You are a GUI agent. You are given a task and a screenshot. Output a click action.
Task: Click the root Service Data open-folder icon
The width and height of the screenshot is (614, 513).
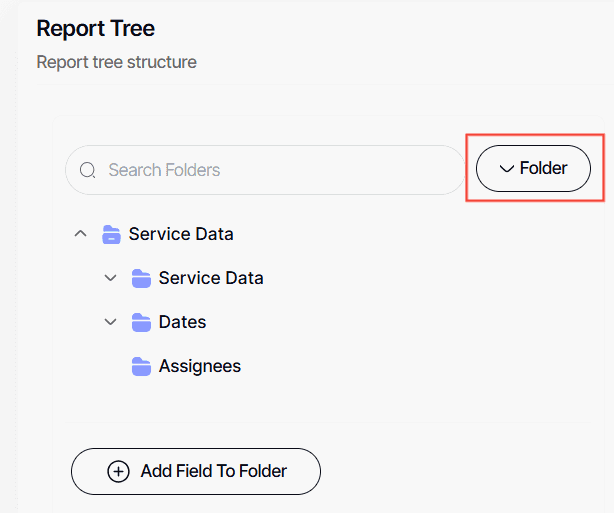(111, 235)
